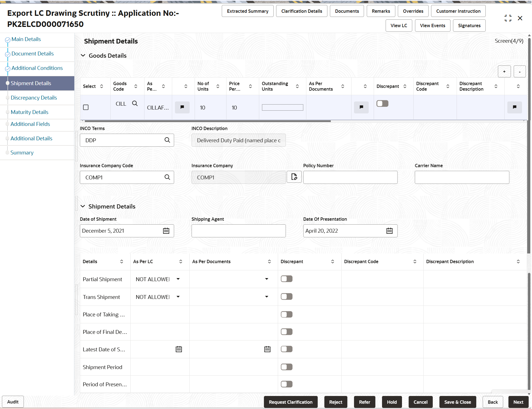Viewport: 532px width, 409px height.
Task: Open Latest Date As Per Documents calendar
Action: tap(267, 349)
